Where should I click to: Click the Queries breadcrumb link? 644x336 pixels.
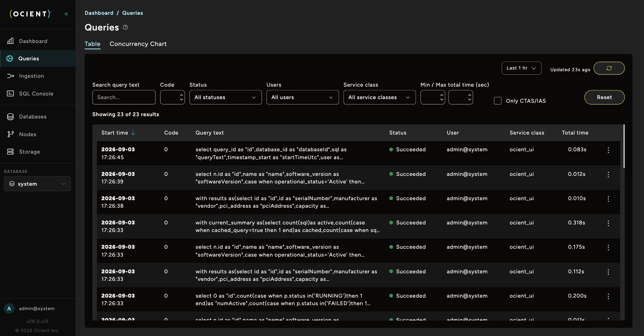[132, 13]
